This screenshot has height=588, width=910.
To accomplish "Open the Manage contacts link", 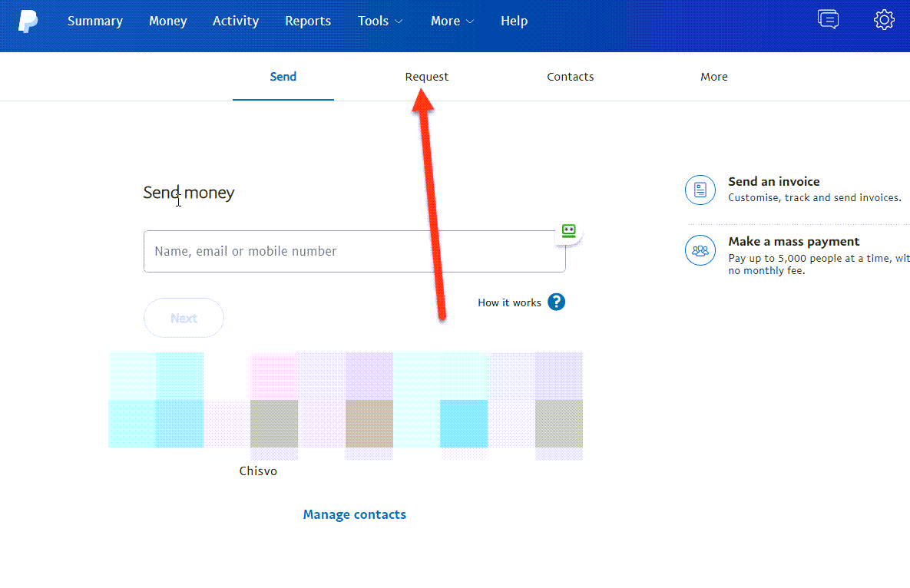I will point(355,514).
